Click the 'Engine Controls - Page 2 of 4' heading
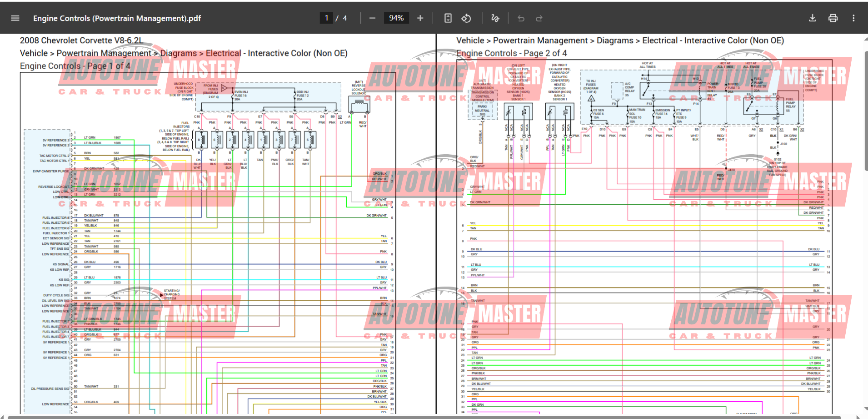Screen dimensions: 868x419 tap(511, 53)
